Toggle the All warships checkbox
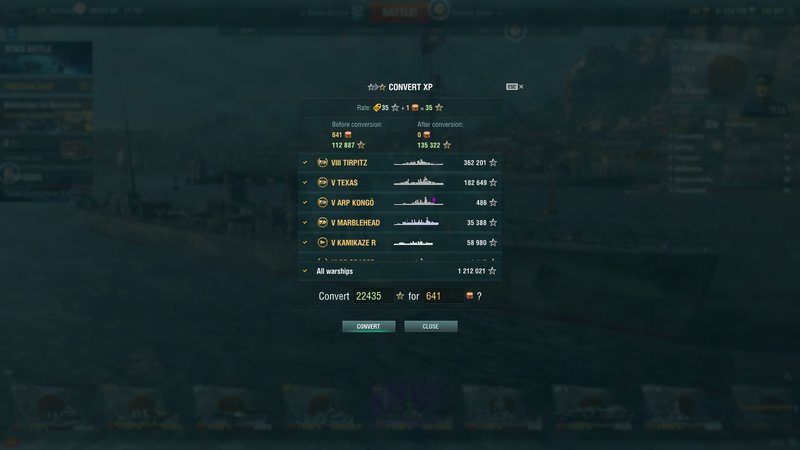 click(x=305, y=271)
